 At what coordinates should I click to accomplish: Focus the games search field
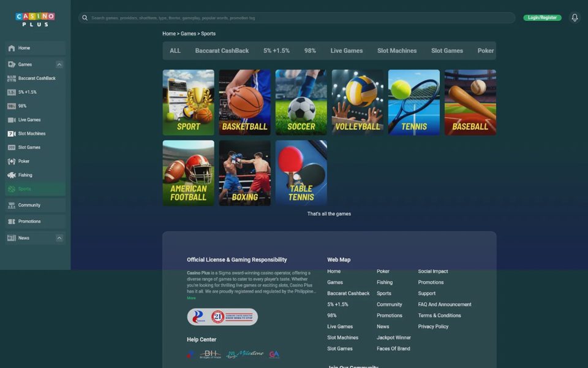pyautogui.click(x=296, y=18)
